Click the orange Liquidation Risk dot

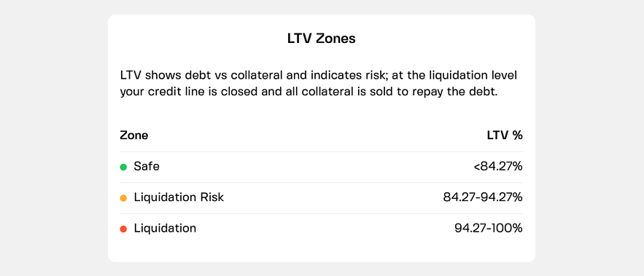point(123,198)
